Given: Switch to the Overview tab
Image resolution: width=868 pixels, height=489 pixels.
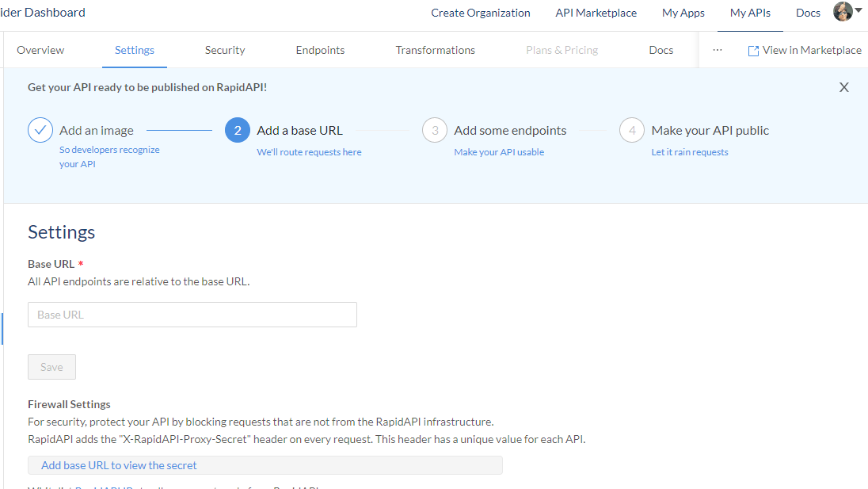Looking at the screenshot, I should (x=40, y=50).
